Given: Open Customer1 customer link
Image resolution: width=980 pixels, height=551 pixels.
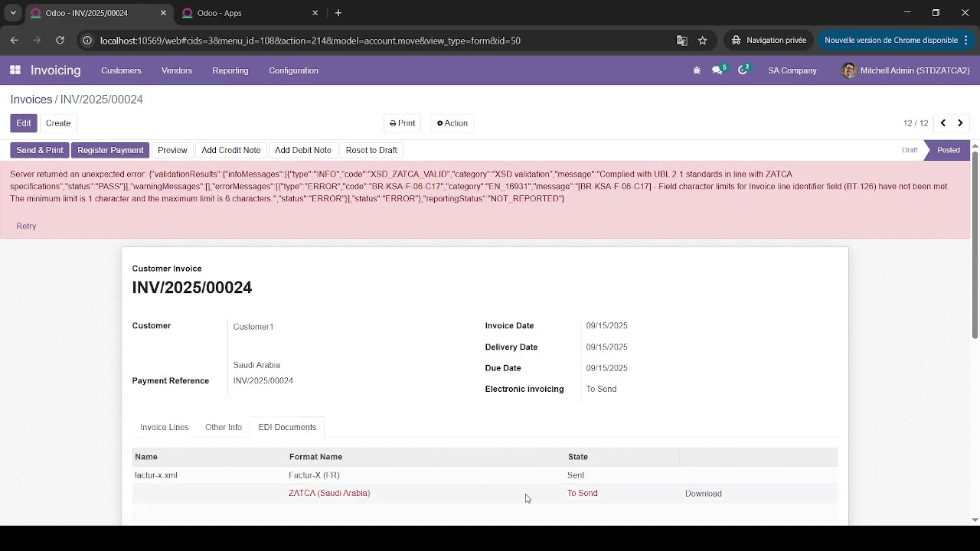Looking at the screenshot, I should coord(253,327).
